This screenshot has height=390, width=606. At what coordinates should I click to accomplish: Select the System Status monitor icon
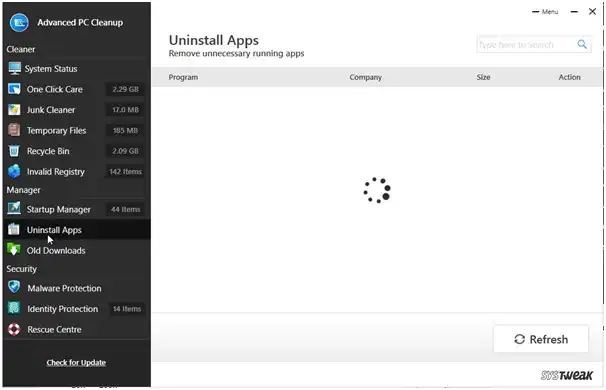(x=14, y=68)
